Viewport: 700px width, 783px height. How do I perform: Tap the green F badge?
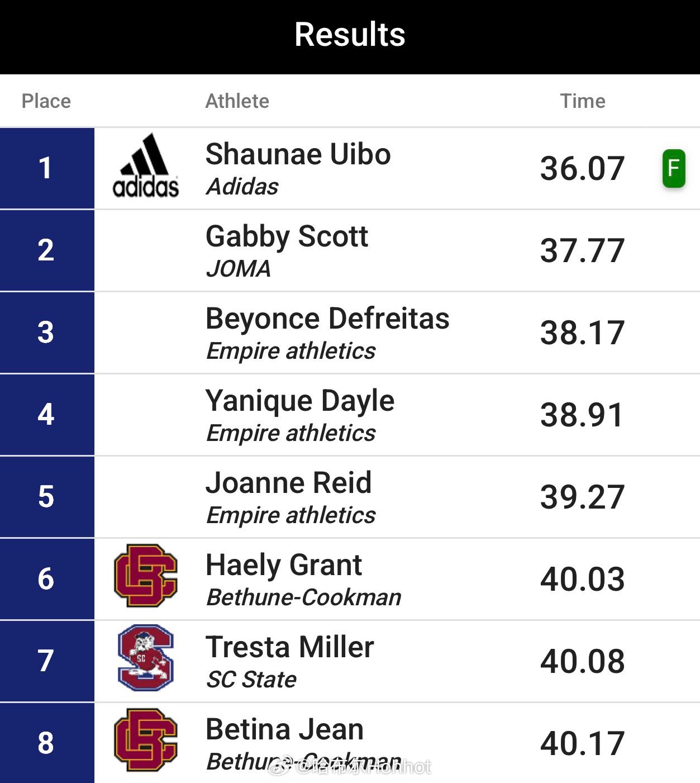(673, 168)
